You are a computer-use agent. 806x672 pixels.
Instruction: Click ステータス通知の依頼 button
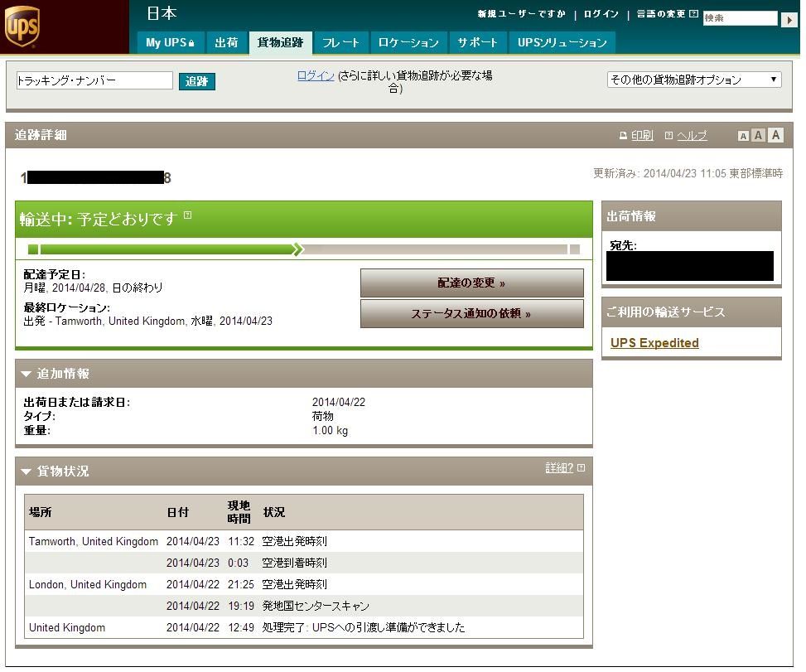[472, 314]
